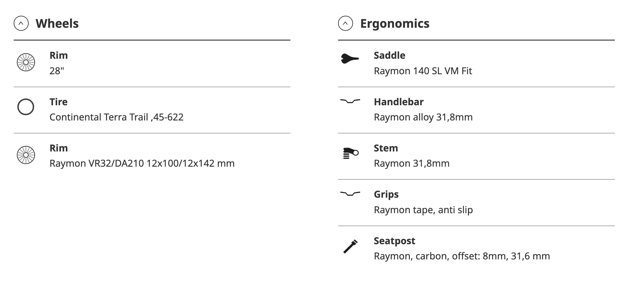The width and height of the screenshot is (644, 294).
Task: Click the handlebar icon next to Handlebar
Action: pos(350,101)
